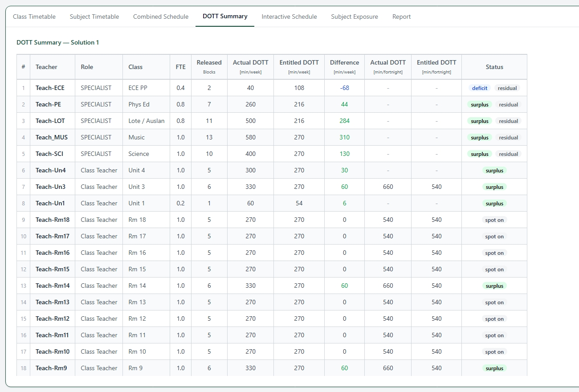Click the Teach-Un1 teacher name
The width and height of the screenshot is (579, 392).
point(50,203)
